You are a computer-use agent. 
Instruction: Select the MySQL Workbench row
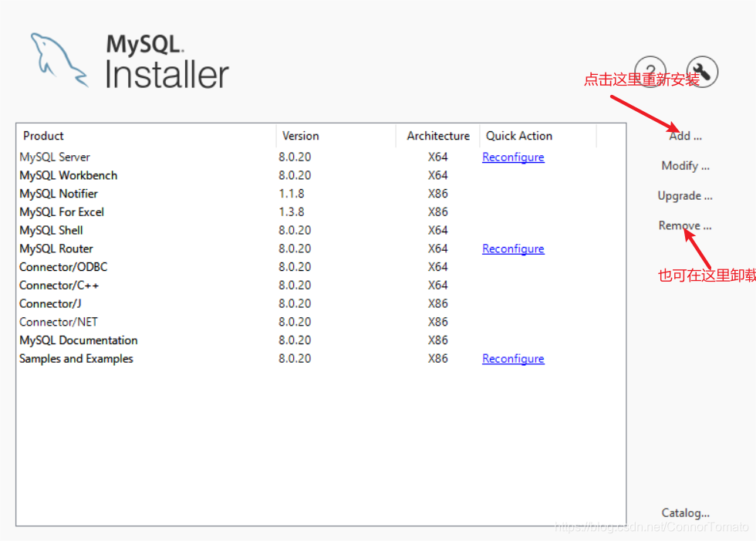click(x=321, y=175)
